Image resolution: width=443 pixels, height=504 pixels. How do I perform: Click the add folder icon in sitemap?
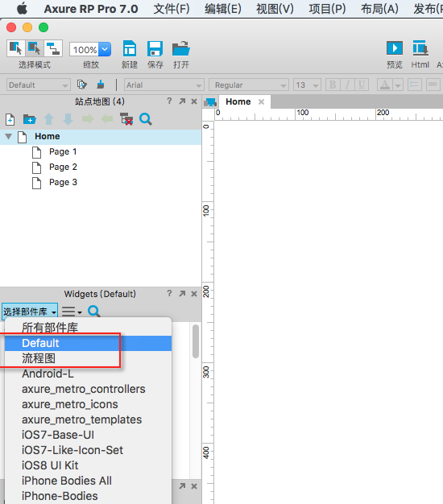tap(30, 119)
